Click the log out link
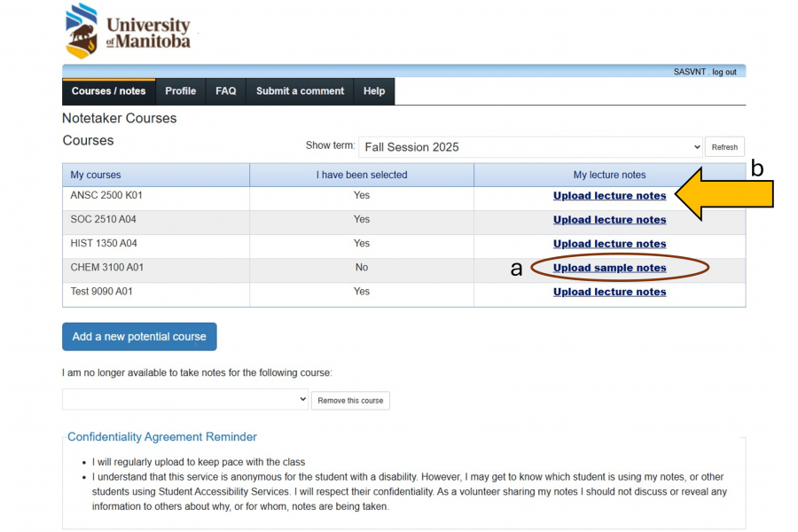This screenshot has width=798, height=532. click(724, 71)
